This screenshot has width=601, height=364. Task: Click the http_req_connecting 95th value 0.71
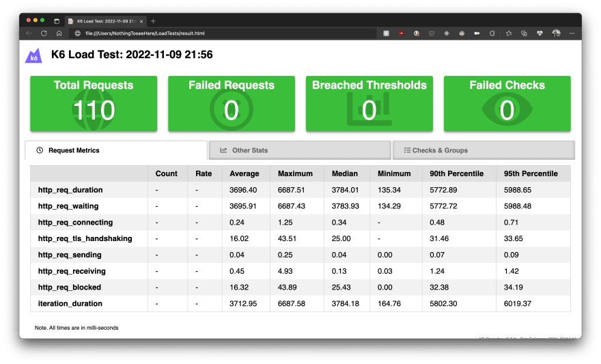pos(511,222)
